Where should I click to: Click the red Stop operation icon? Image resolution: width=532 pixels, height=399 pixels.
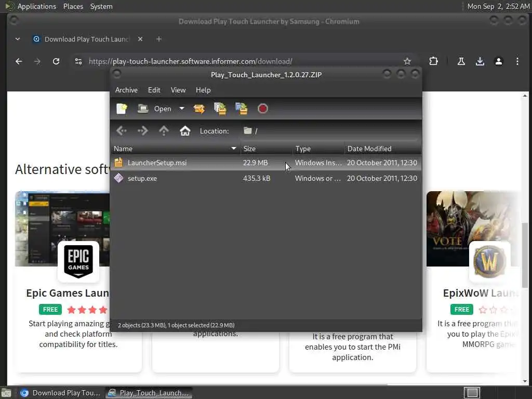pyautogui.click(x=262, y=109)
